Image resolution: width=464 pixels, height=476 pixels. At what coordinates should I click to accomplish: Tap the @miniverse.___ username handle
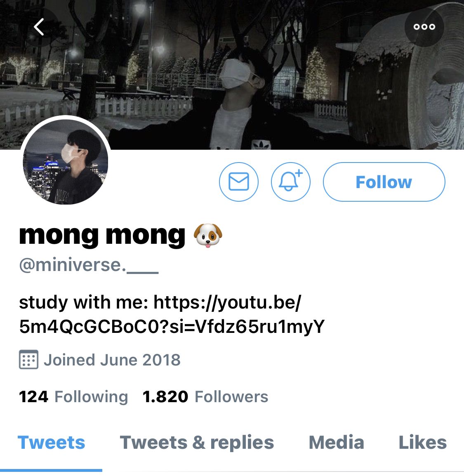(89, 265)
